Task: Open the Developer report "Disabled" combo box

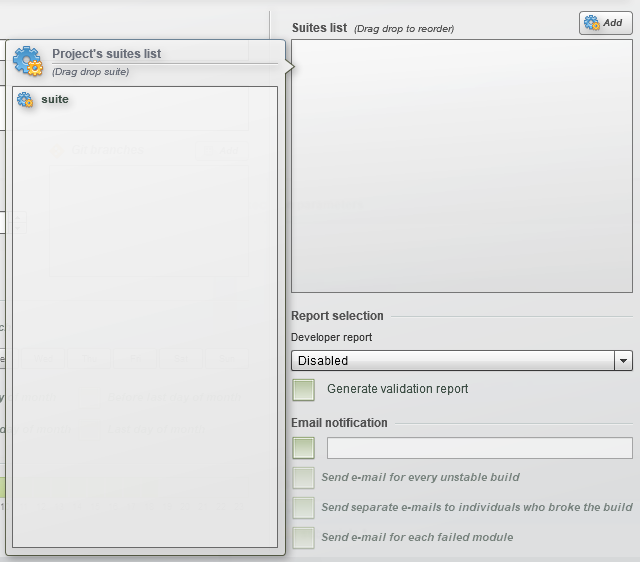Action: tap(462, 360)
